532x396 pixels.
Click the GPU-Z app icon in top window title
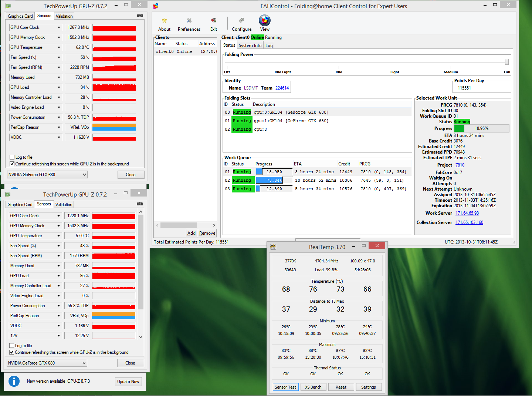click(x=8, y=6)
